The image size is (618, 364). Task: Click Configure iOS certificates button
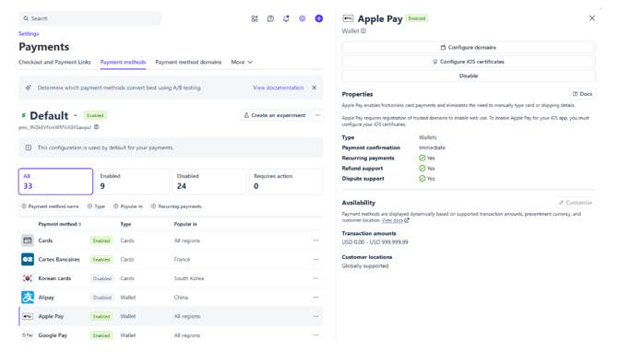click(469, 62)
